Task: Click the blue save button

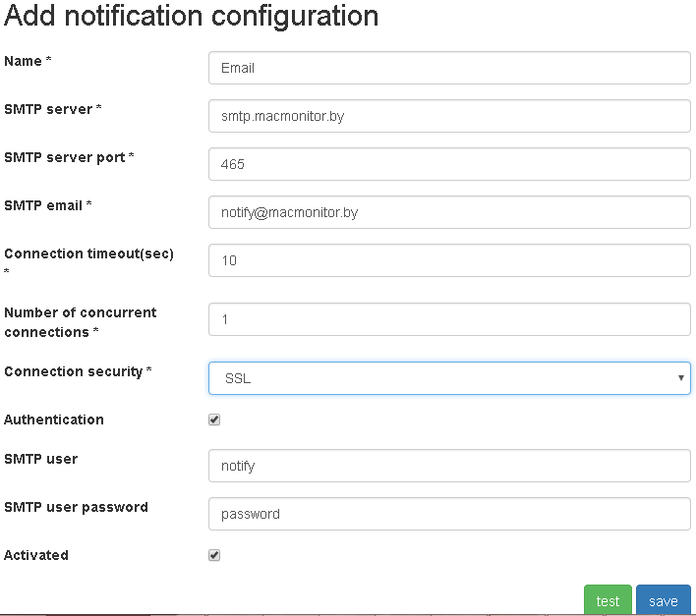Action: click(663, 601)
